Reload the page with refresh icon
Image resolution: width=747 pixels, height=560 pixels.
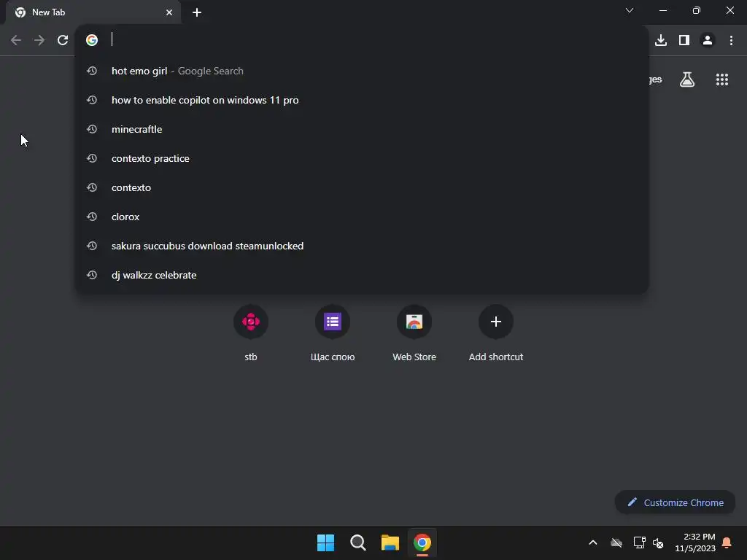(x=63, y=40)
